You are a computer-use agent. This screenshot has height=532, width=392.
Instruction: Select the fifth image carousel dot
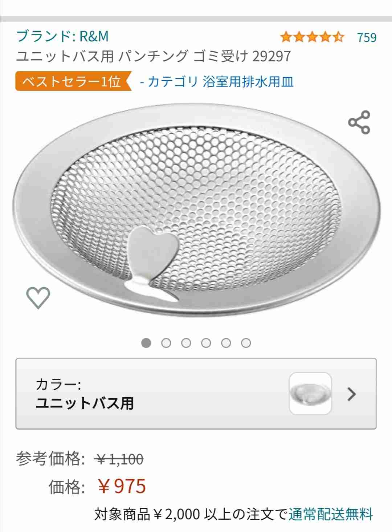[226, 343]
